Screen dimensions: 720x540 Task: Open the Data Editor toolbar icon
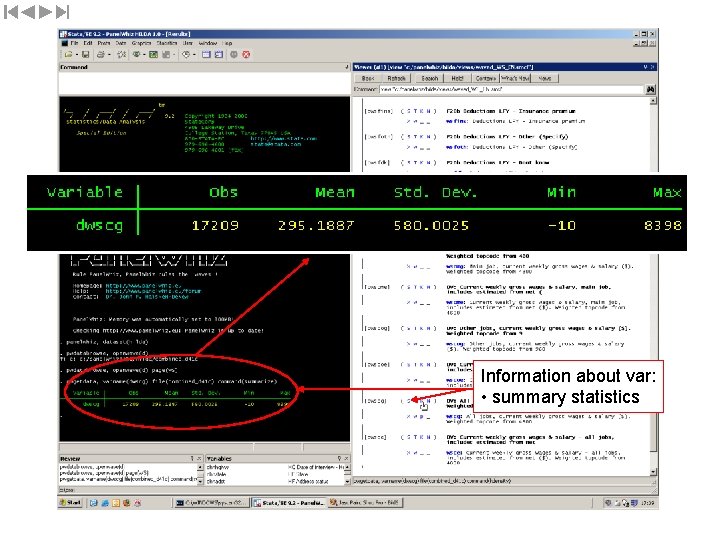click(206, 55)
